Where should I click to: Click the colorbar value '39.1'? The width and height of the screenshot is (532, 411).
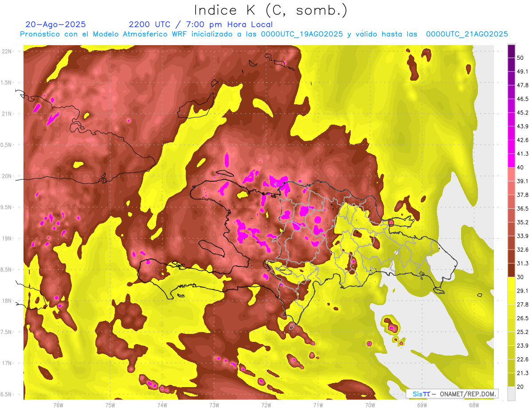point(522,181)
